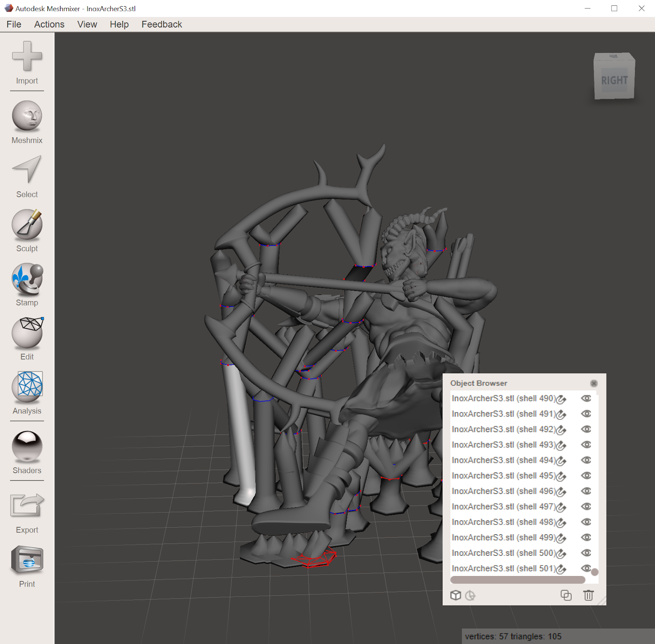The width and height of the screenshot is (655, 644).
Task: Delete selected shell via trash icon
Action: [588, 596]
